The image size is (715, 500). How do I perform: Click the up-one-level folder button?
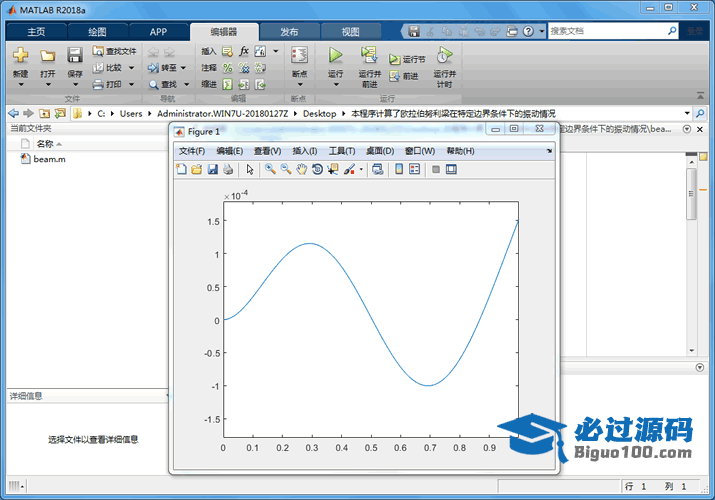[x=44, y=113]
